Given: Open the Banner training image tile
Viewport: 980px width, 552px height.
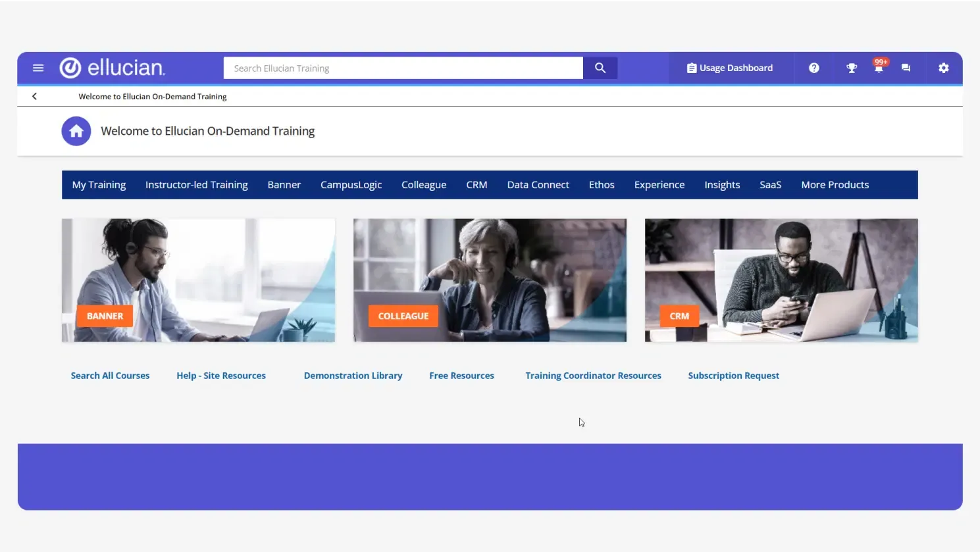Looking at the screenshot, I should [198, 280].
